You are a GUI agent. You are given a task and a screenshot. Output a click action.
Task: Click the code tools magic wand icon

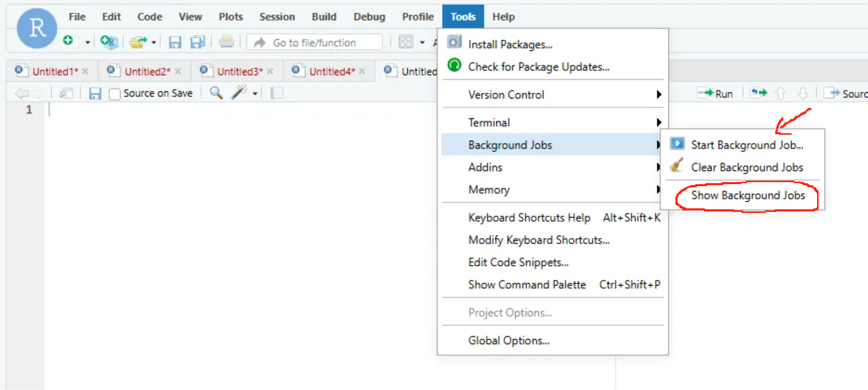point(239,93)
